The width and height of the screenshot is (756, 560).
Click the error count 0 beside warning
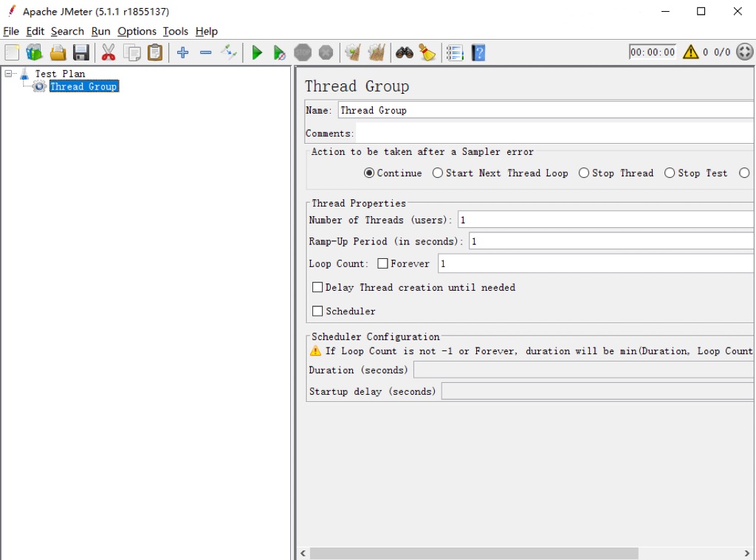[705, 52]
